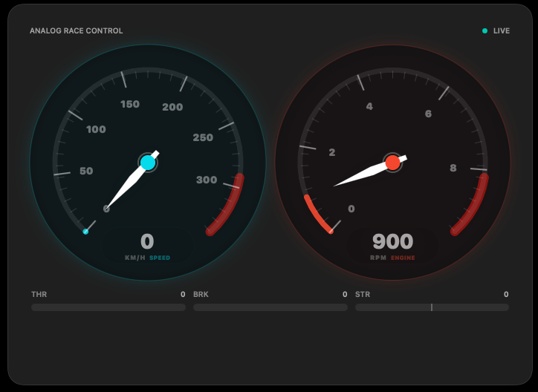This screenshot has height=392, width=538.
Task: Click the green LIVE status dot
Action: (x=484, y=31)
